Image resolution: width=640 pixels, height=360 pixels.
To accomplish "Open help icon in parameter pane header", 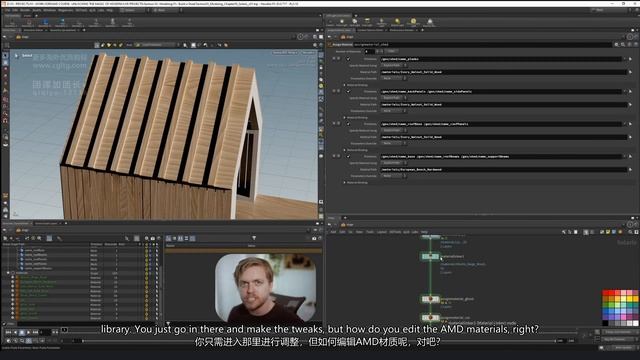I will tap(635, 44).
